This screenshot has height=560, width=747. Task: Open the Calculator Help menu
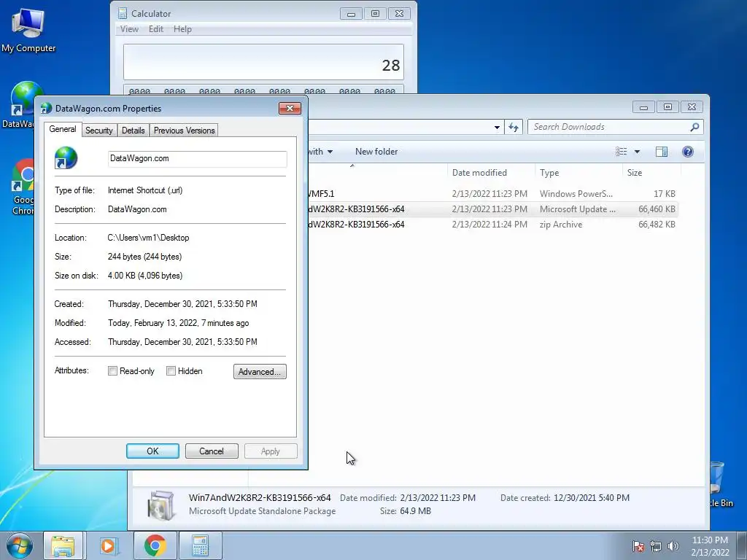(182, 29)
